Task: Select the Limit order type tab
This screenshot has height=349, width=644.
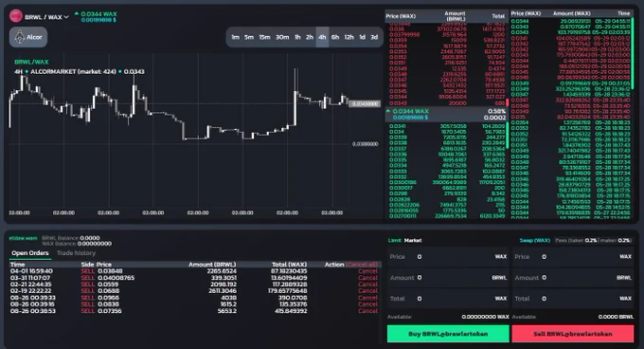Action: point(394,241)
